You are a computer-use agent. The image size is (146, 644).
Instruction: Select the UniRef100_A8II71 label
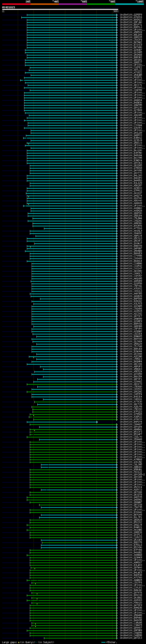click(131, 85)
